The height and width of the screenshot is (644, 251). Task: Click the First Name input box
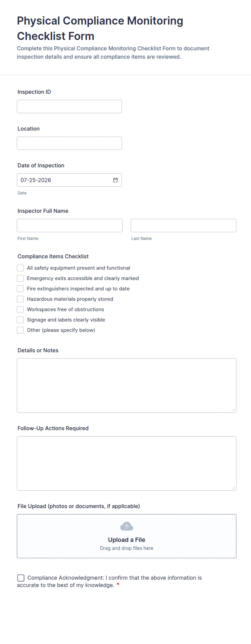[70, 225]
